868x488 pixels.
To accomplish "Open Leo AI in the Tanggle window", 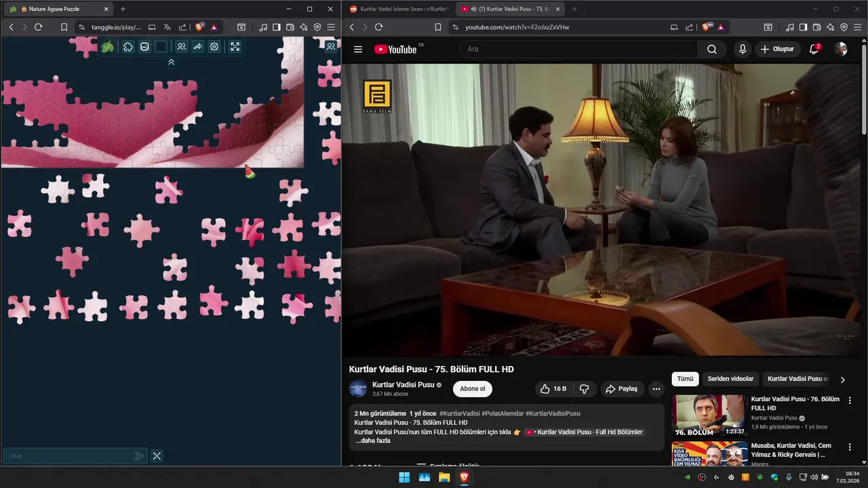I will 304,27.
